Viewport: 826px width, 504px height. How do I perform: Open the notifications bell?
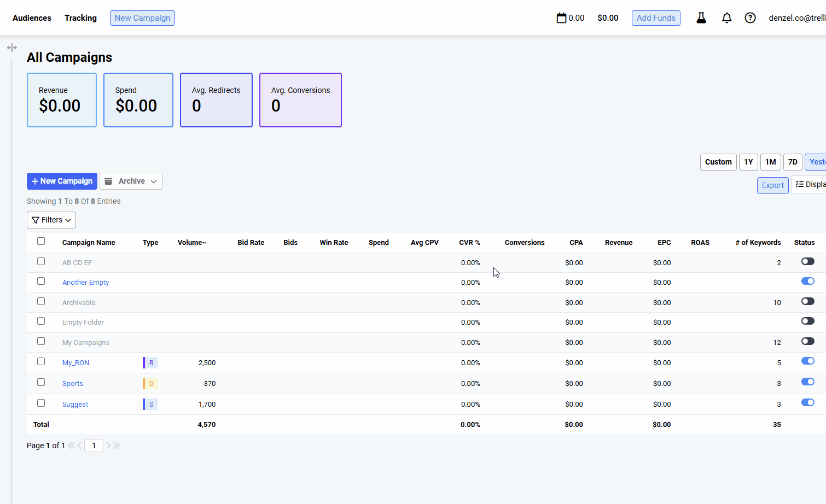726,18
